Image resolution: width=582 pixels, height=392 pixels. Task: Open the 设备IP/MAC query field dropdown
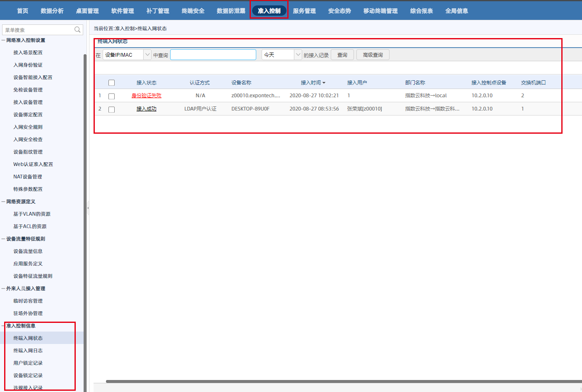147,55
